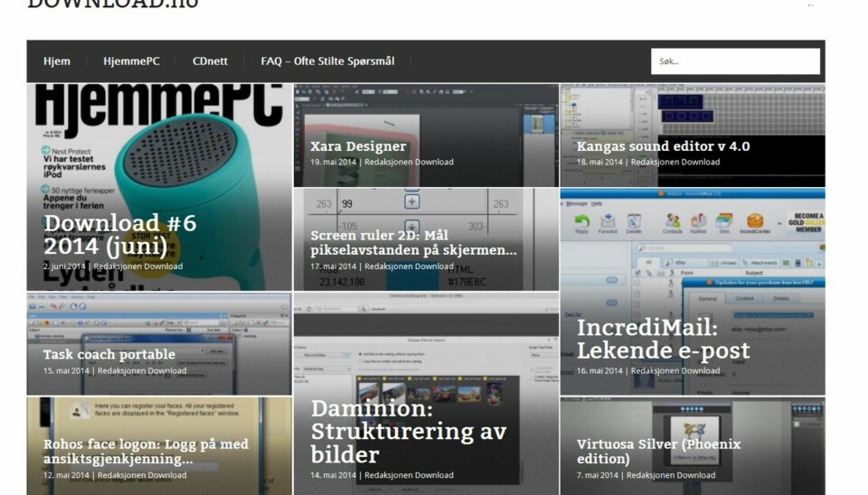Click author link under IncrediMail post
The width and height of the screenshot is (868, 495).
tap(675, 371)
